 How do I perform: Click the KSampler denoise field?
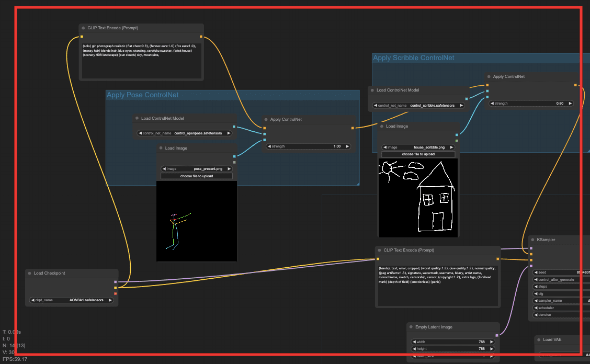561,315
